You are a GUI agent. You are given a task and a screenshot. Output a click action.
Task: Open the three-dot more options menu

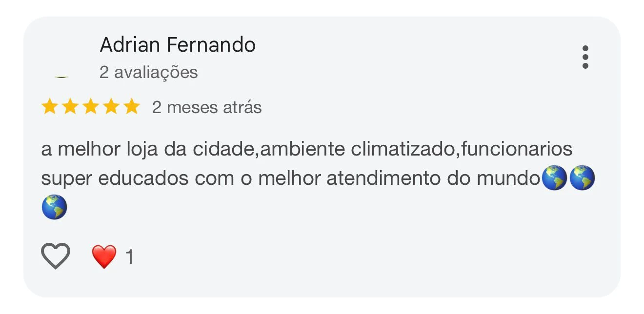pos(585,58)
